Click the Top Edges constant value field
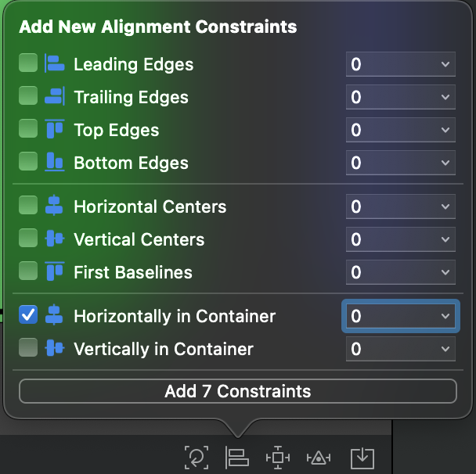This screenshot has height=474, width=476. point(390,130)
